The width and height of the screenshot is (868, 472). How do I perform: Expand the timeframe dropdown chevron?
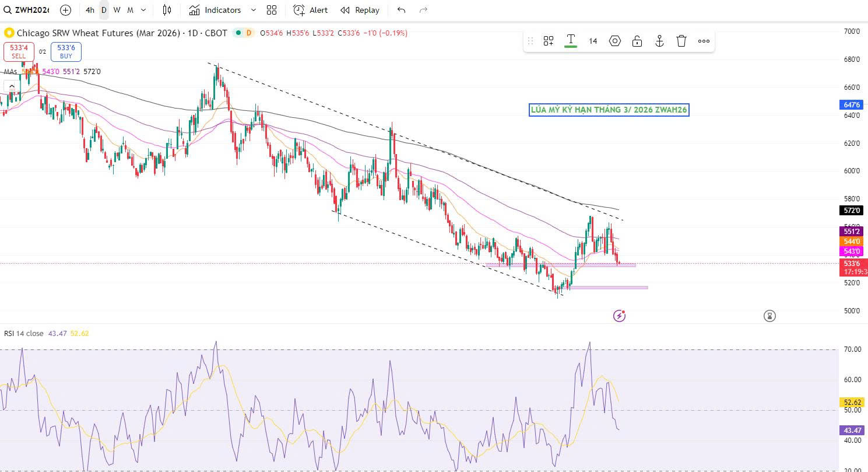click(x=143, y=10)
